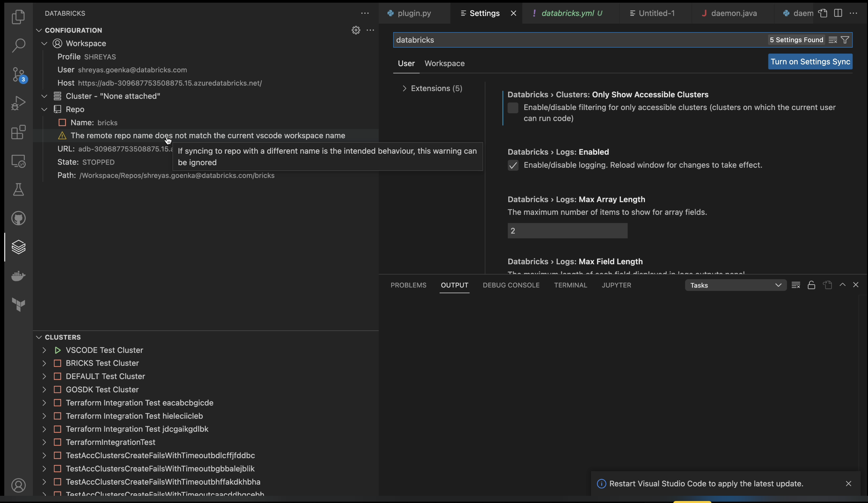Viewport: 868px width, 503px height.
Task: Expand the VSCODE Test Cluster item
Action: tap(44, 350)
